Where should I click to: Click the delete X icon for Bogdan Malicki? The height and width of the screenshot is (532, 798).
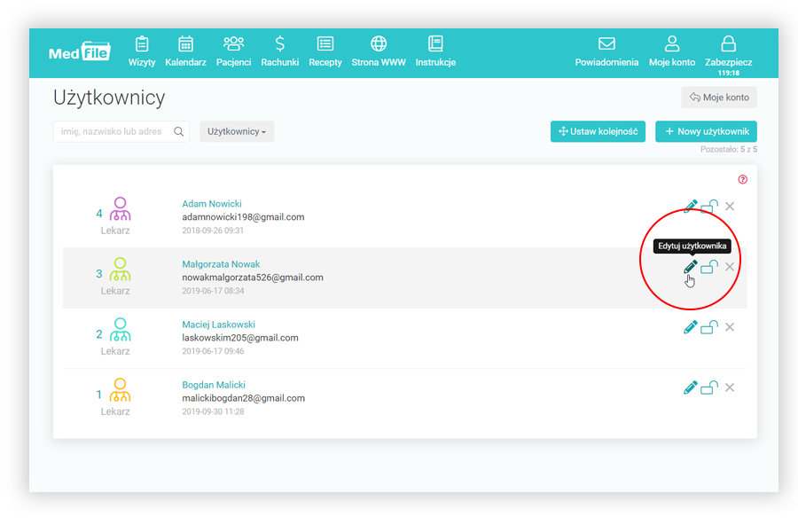(x=730, y=387)
